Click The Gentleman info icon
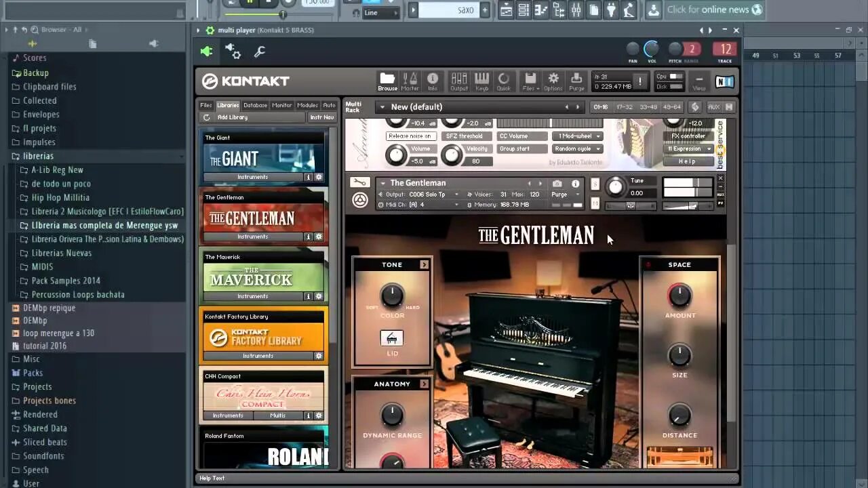 coord(576,184)
